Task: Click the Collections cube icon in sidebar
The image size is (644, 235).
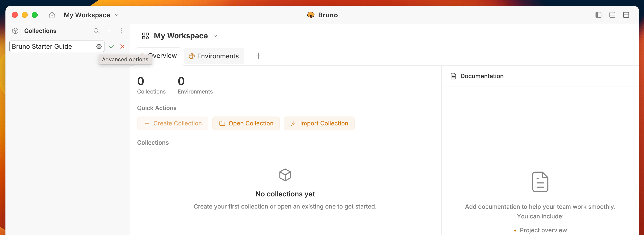Action: pyautogui.click(x=16, y=31)
